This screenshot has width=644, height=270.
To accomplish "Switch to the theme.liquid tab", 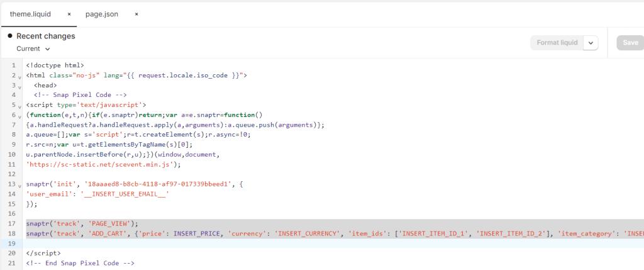I will (x=30, y=14).
